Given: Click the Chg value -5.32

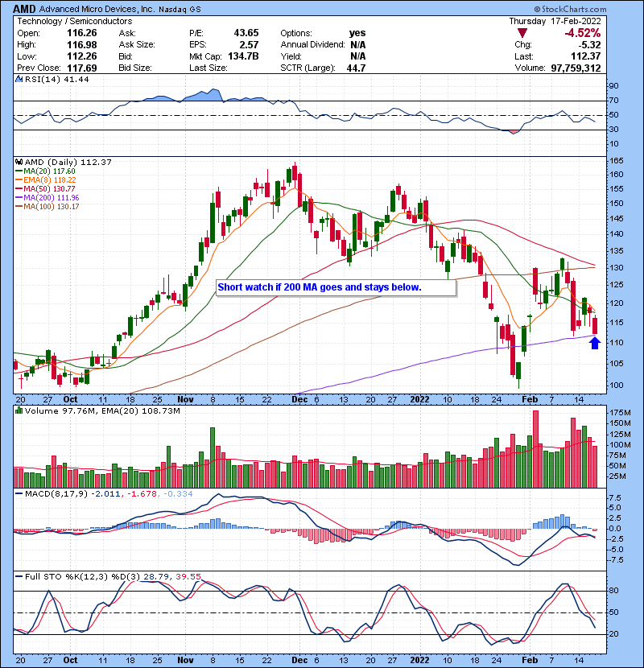Looking at the screenshot, I should pyautogui.click(x=589, y=45).
